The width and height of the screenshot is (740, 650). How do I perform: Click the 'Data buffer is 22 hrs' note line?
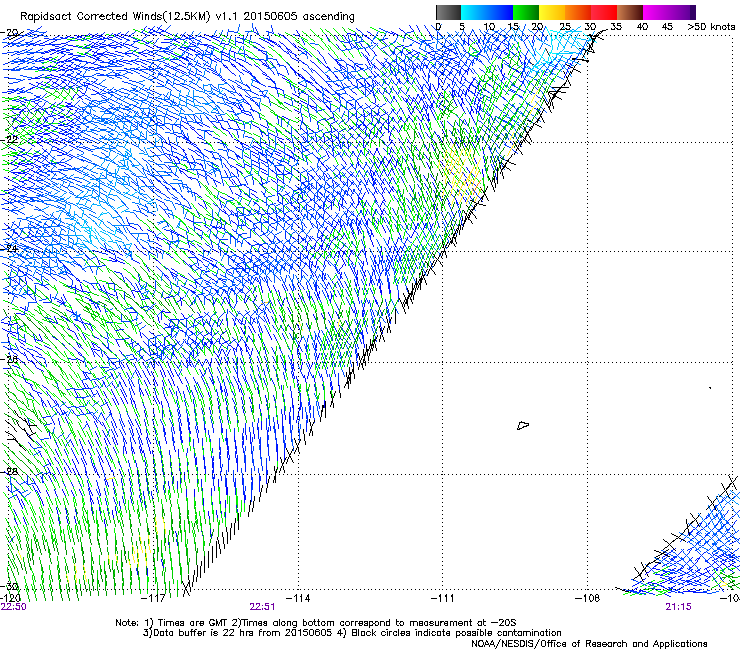tap(352, 633)
